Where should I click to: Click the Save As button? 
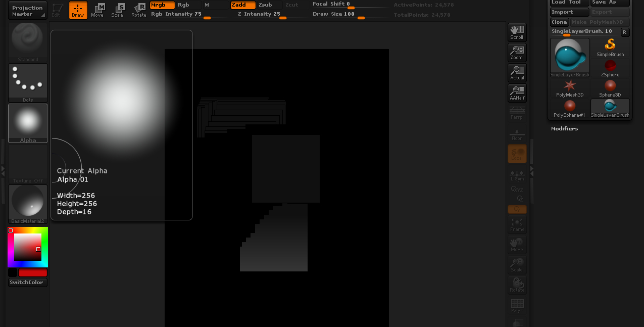(611, 3)
